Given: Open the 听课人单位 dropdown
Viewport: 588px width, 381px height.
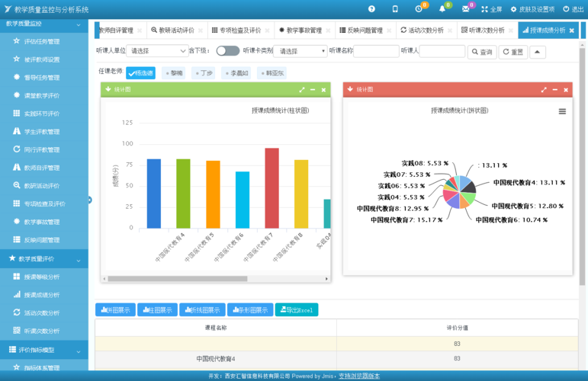Looking at the screenshot, I should (157, 51).
